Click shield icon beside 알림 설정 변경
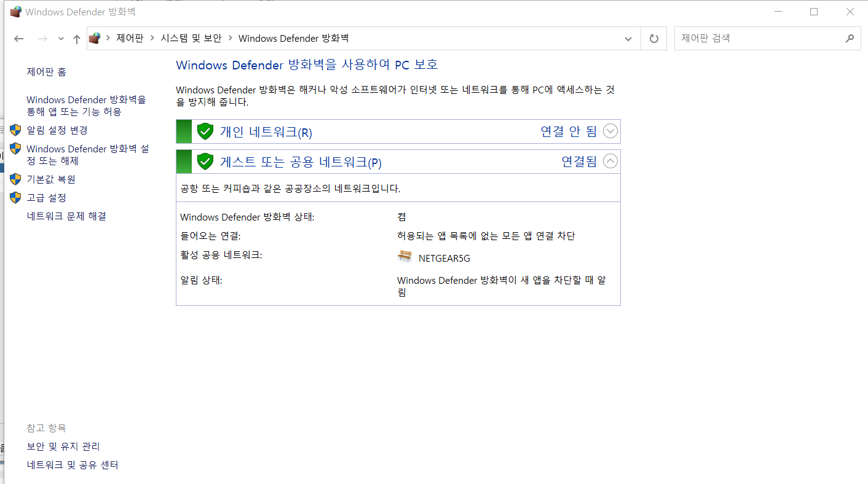 pos(15,130)
